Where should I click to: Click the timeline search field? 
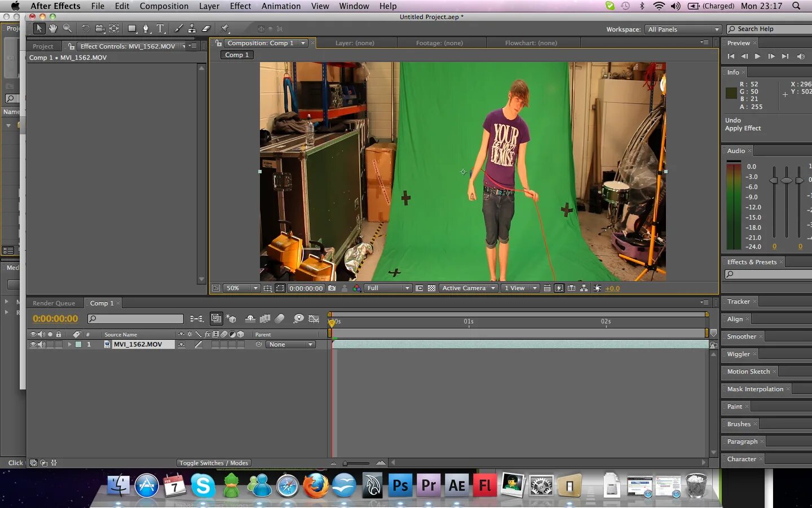[135, 319]
